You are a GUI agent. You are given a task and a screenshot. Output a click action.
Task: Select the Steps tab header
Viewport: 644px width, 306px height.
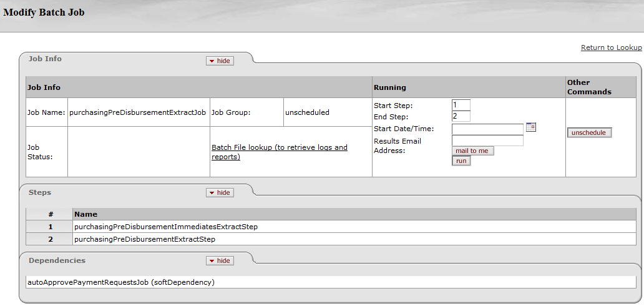40,192
